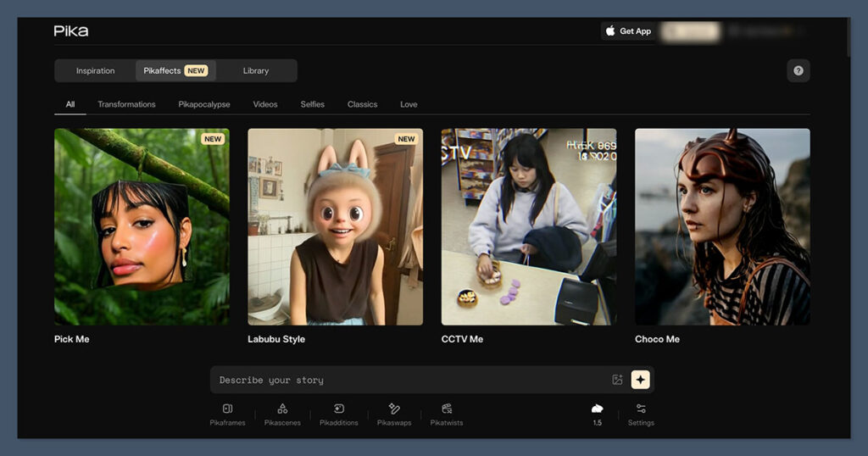This screenshot has width=868, height=456.
Task: Select the All category filter
Action: click(70, 104)
